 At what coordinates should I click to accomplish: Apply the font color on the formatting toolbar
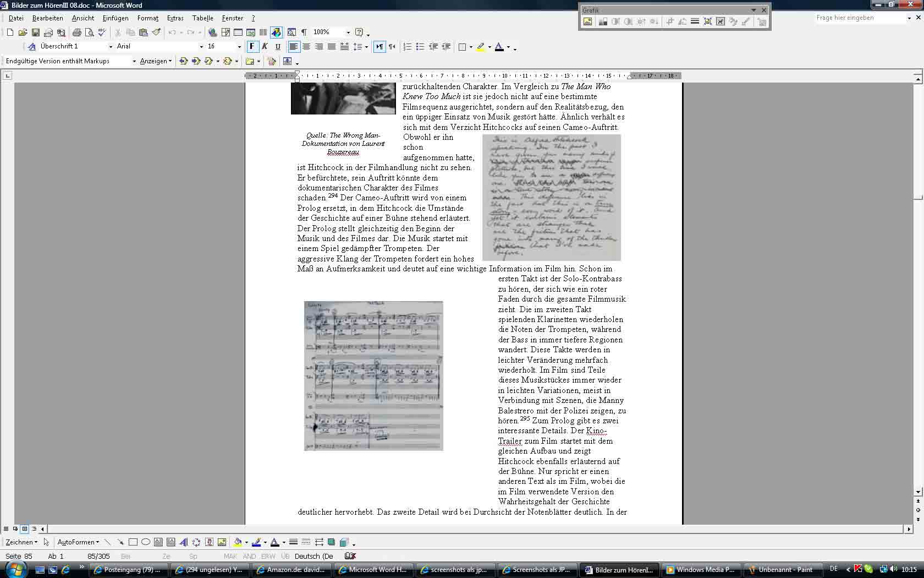(x=499, y=47)
